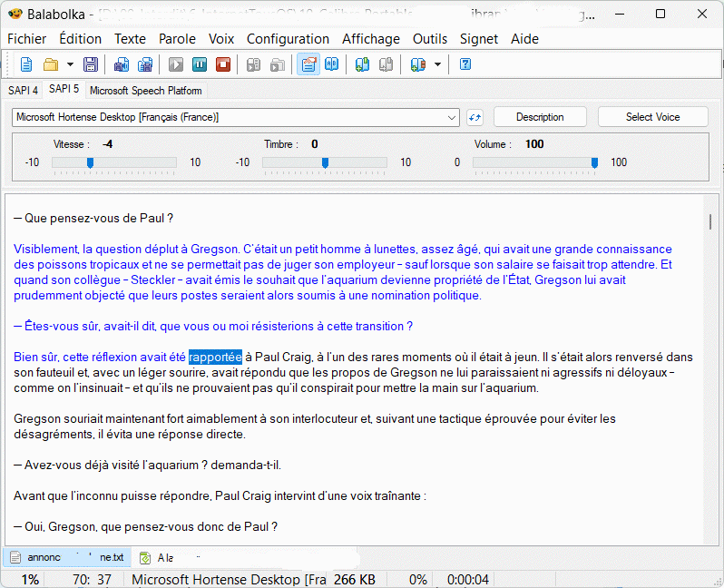Expand the Open file dropdown arrow
The height and width of the screenshot is (588, 724).
[x=70, y=64]
